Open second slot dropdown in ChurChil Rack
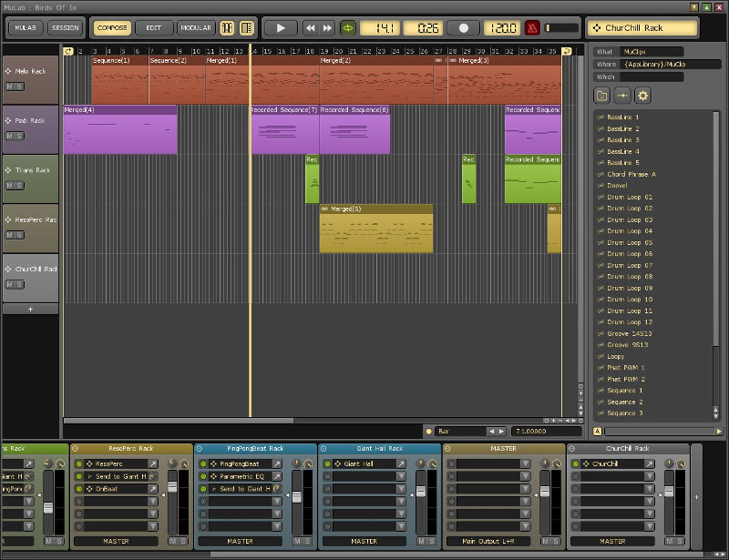The image size is (729, 560). click(x=649, y=476)
